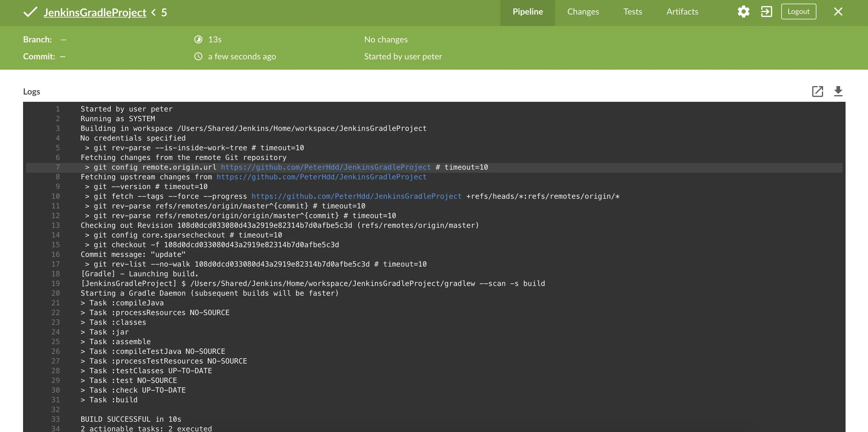Click 'git config core.sparsecheckout' line
Viewport: 868px width, 432px height.
[x=183, y=235]
